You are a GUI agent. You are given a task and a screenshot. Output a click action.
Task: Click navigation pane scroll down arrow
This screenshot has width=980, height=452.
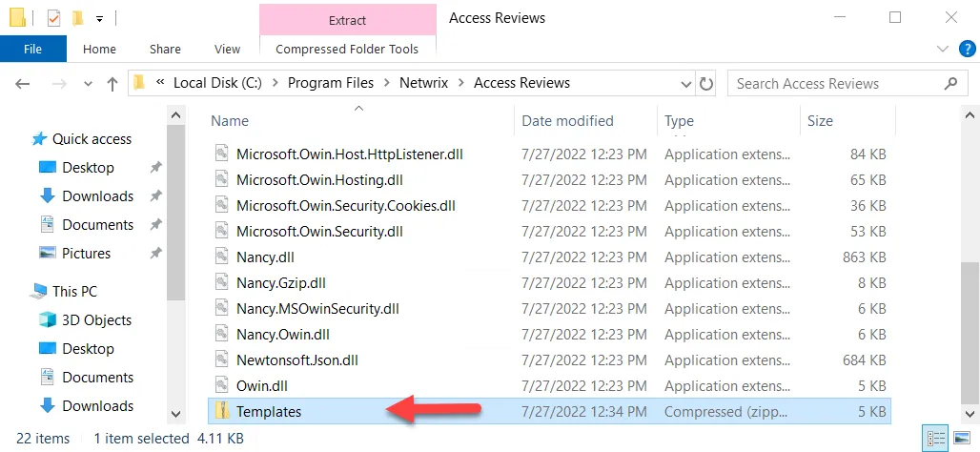pyautogui.click(x=175, y=414)
